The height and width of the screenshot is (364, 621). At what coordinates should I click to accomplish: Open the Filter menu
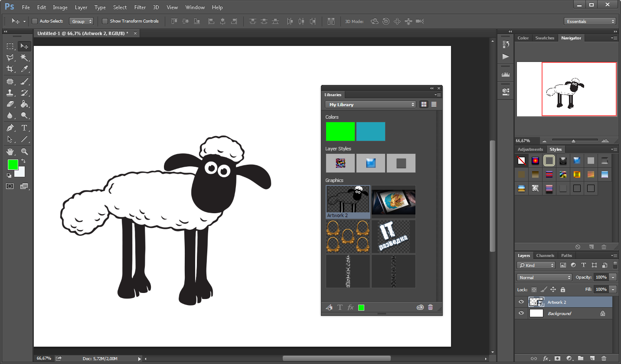pyautogui.click(x=140, y=7)
